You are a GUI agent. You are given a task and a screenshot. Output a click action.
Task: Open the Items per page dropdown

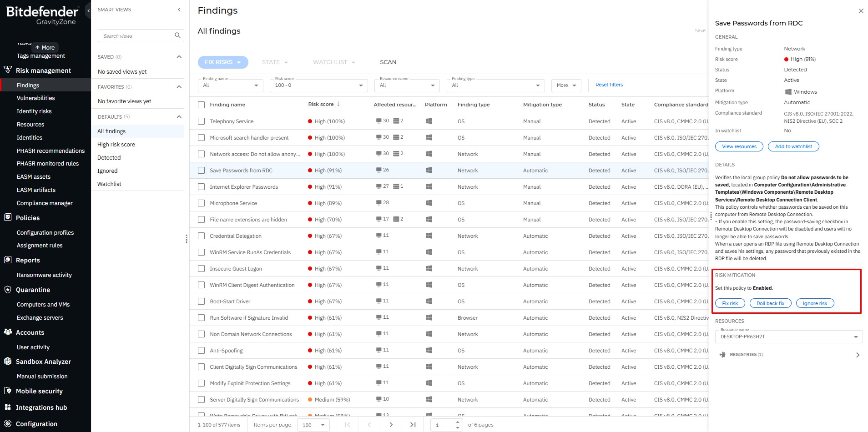pos(313,425)
